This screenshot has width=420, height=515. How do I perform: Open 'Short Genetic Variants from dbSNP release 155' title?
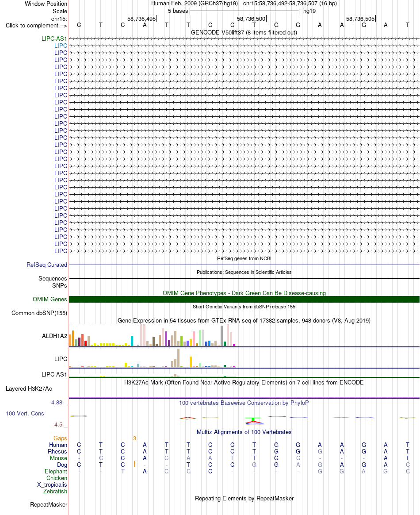pyautogui.click(x=244, y=307)
